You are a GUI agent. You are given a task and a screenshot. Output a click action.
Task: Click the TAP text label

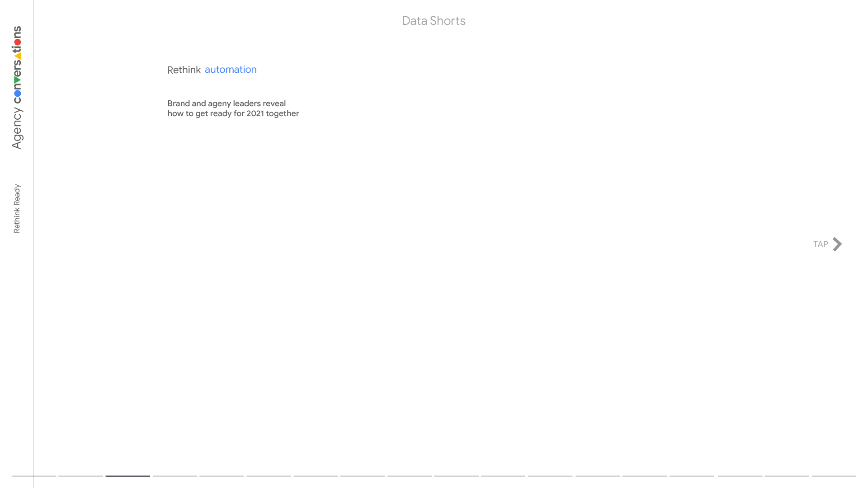820,244
